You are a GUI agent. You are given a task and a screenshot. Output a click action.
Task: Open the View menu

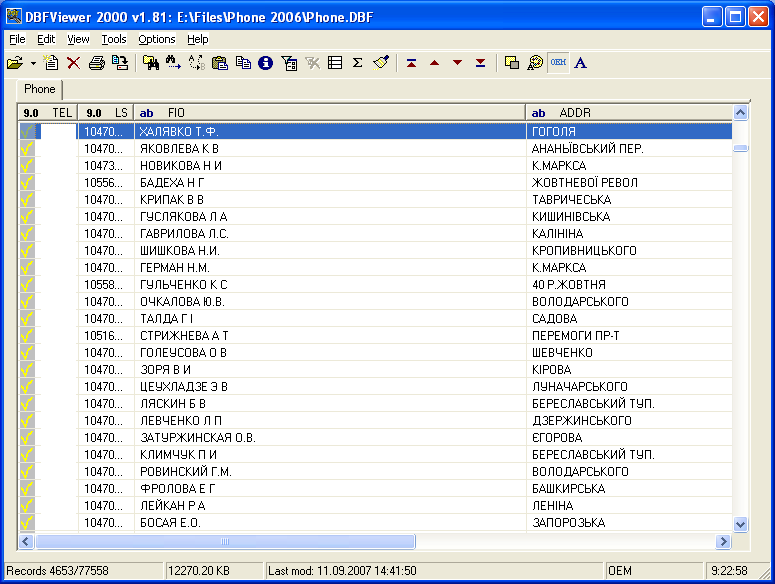pyautogui.click(x=78, y=39)
